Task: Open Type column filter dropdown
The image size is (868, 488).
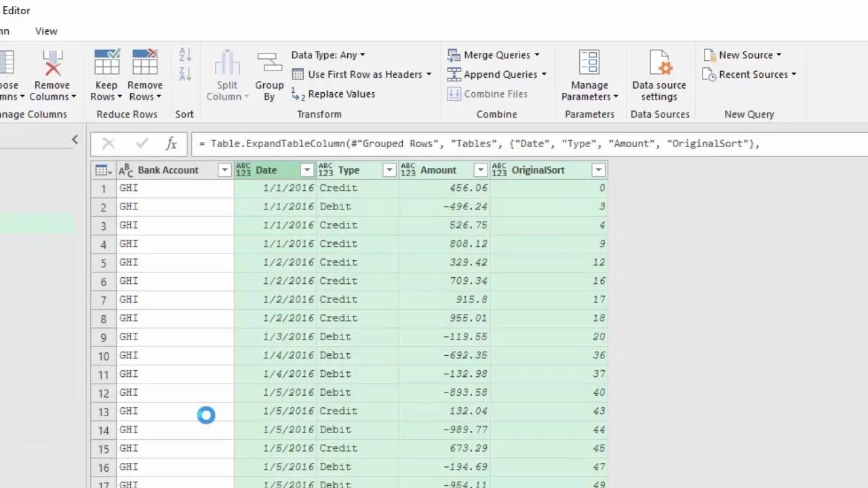Action: click(389, 170)
